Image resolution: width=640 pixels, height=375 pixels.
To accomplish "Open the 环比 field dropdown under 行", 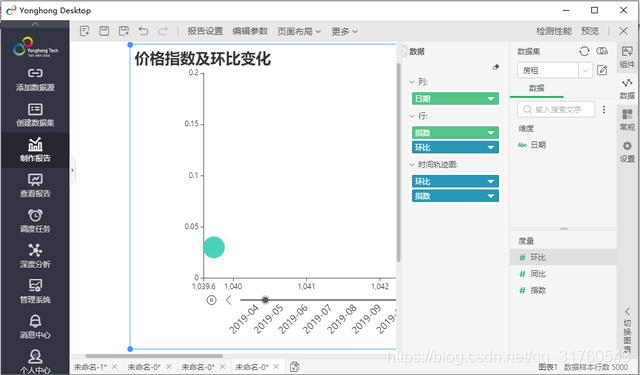I will pyautogui.click(x=491, y=147).
